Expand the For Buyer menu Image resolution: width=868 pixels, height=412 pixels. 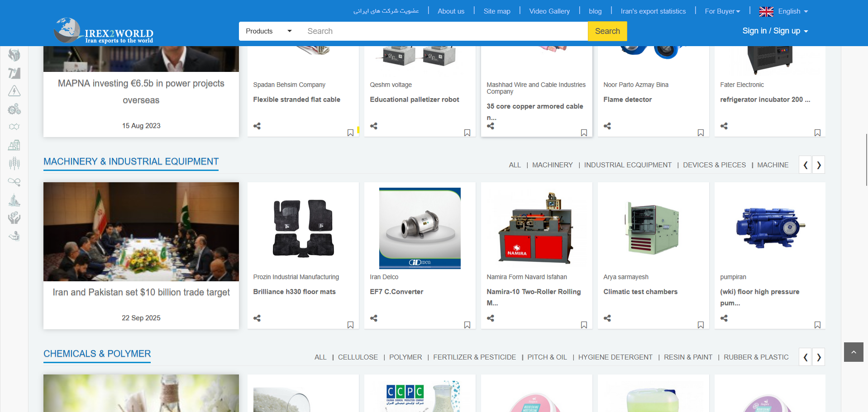tap(722, 11)
